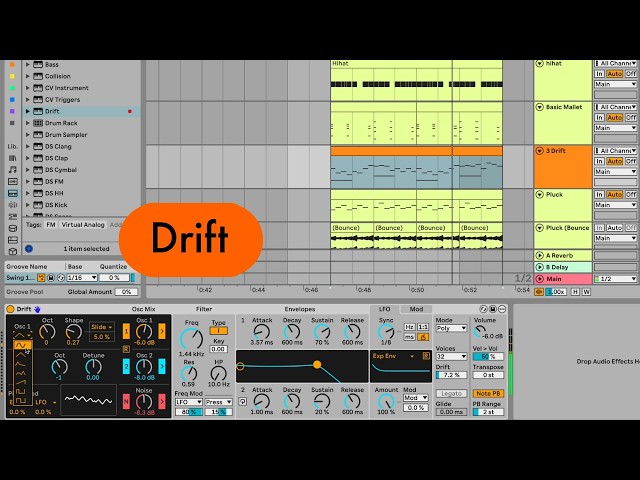Open the LFO amount Mod source dropdown
Image resolution: width=640 pixels, height=480 pixels.
tap(416, 398)
